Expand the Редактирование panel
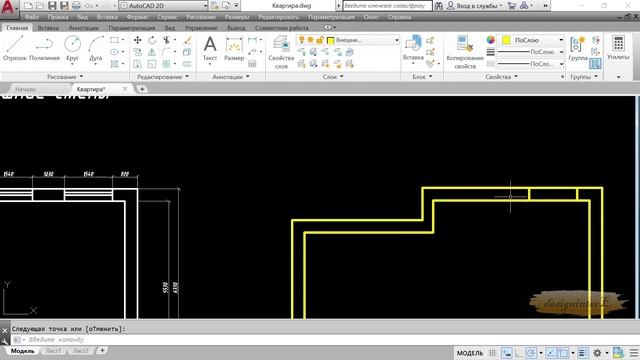 pyautogui.click(x=162, y=77)
